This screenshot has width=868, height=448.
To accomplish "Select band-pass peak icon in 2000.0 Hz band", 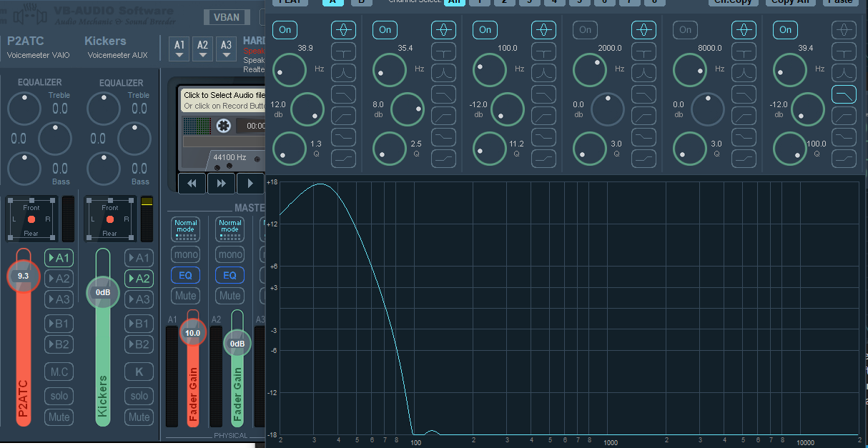I will [643, 73].
